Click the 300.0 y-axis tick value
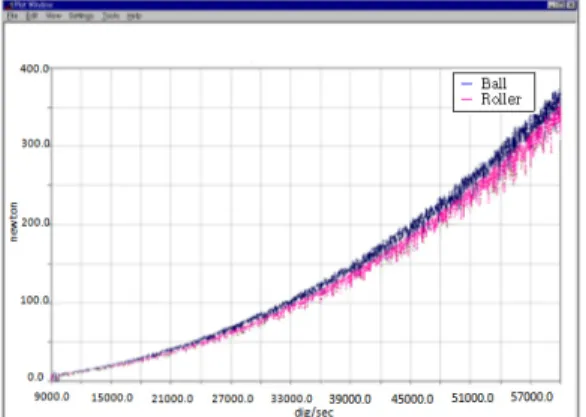 tap(35, 143)
